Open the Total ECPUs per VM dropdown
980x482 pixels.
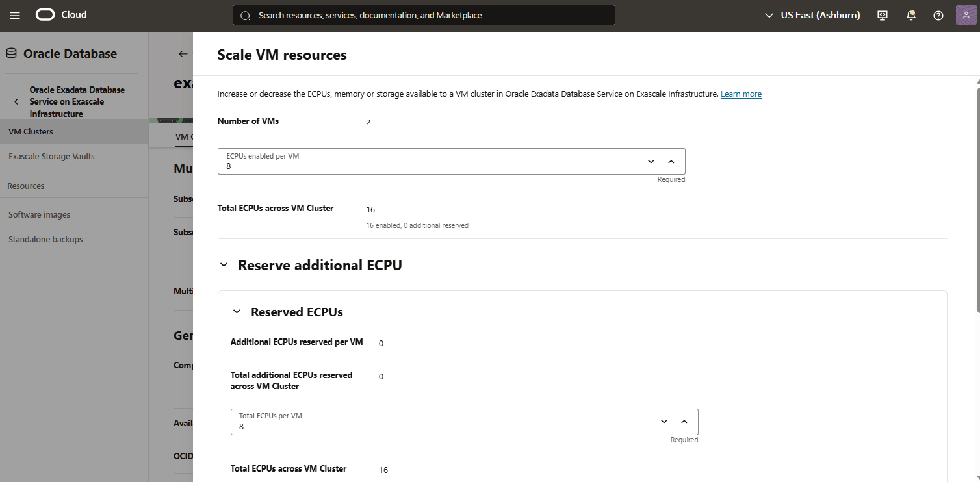pyautogui.click(x=664, y=421)
